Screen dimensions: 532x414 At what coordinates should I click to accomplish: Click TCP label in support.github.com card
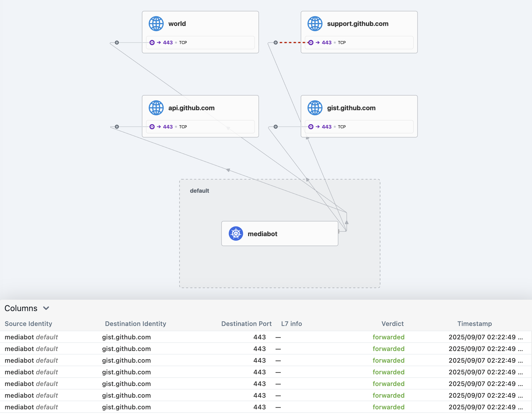342,43
